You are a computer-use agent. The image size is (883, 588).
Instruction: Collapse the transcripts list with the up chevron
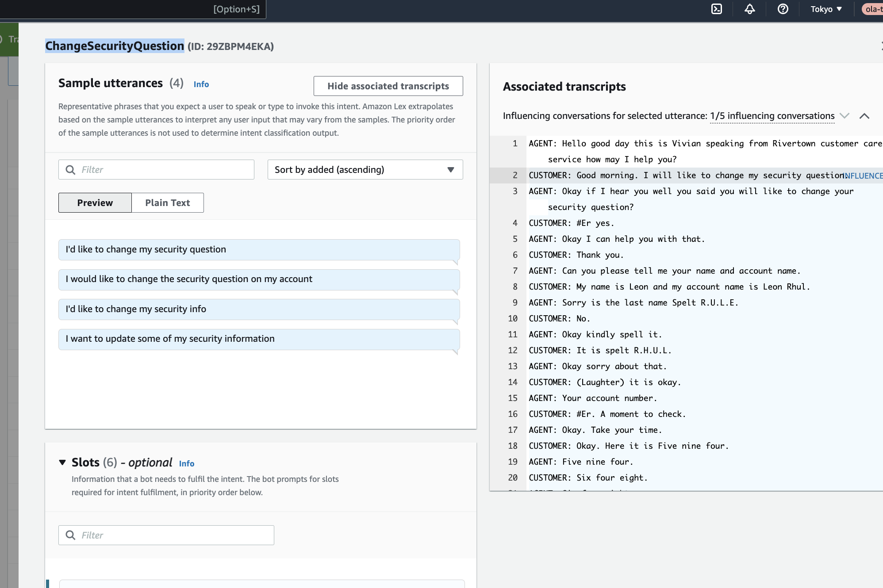click(x=865, y=116)
